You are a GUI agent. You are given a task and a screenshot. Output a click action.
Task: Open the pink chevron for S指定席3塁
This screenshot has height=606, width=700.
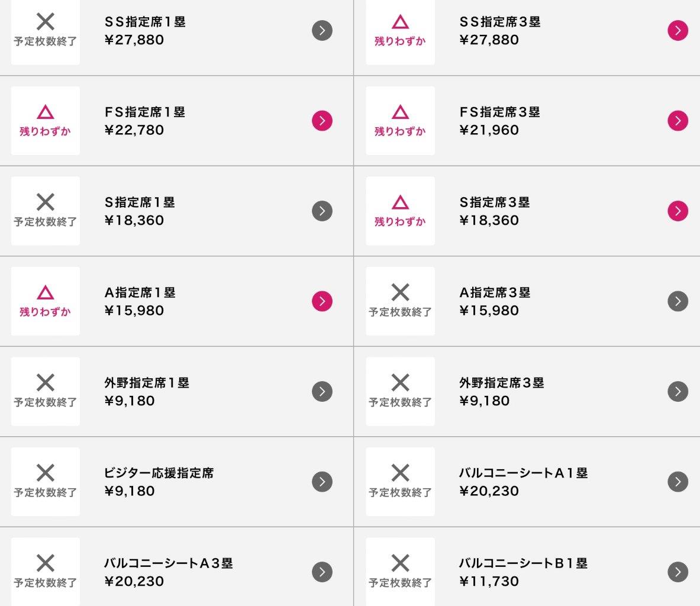[678, 211]
